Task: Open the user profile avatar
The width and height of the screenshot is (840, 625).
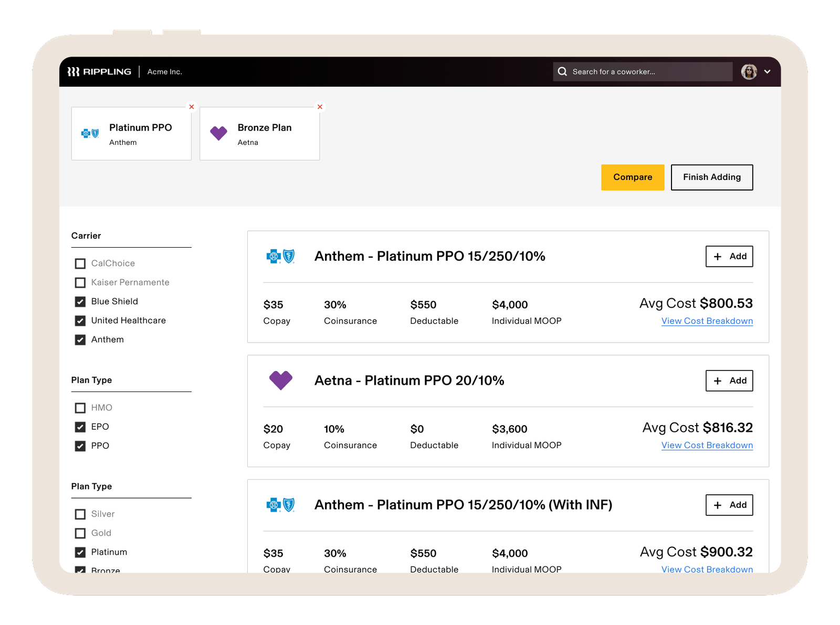Action: (749, 71)
